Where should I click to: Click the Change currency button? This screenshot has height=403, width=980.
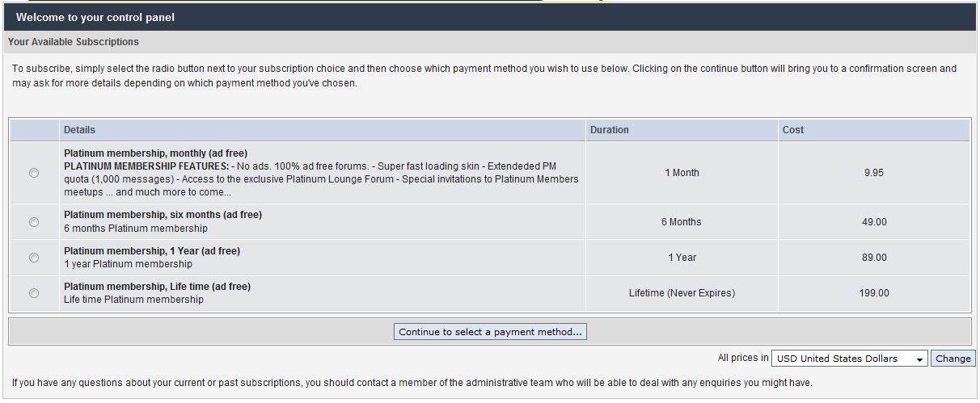pyautogui.click(x=953, y=359)
